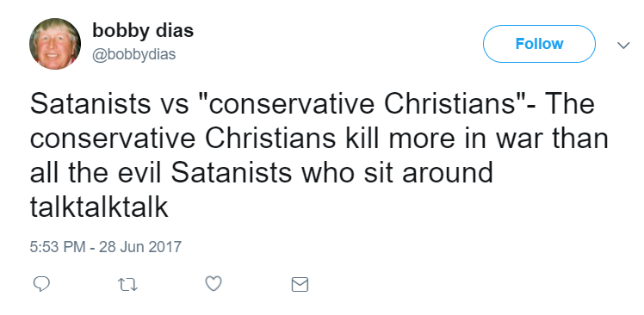Viewport: 644px width, 315px height.
Task: Reply to the tweet using speech bubble icon
Action: click(41, 284)
